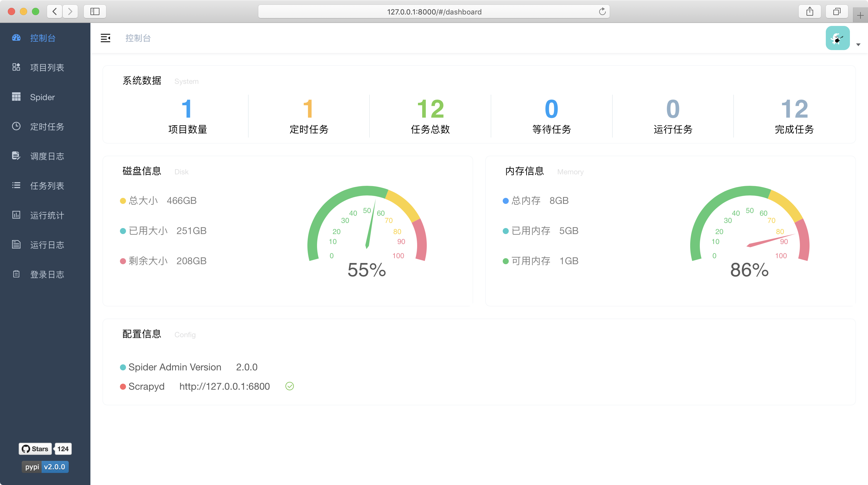
Task: Click the browser address bar
Action: 434,12
